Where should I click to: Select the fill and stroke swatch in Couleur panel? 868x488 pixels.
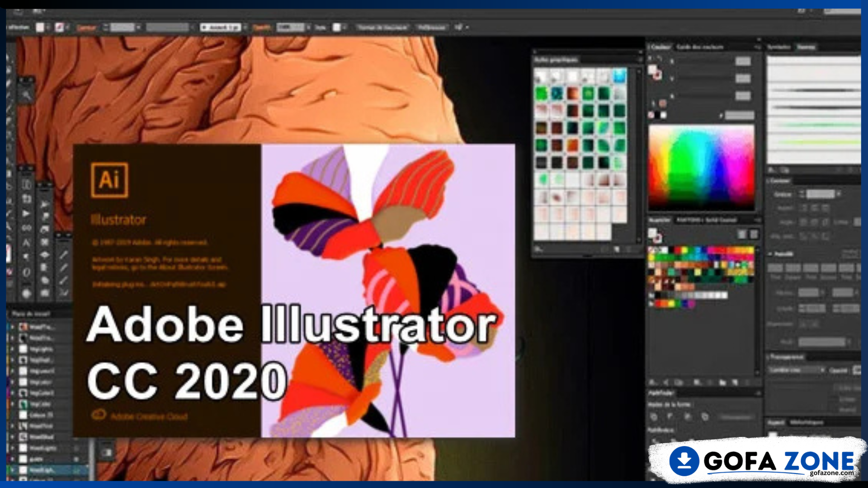click(x=655, y=71)
